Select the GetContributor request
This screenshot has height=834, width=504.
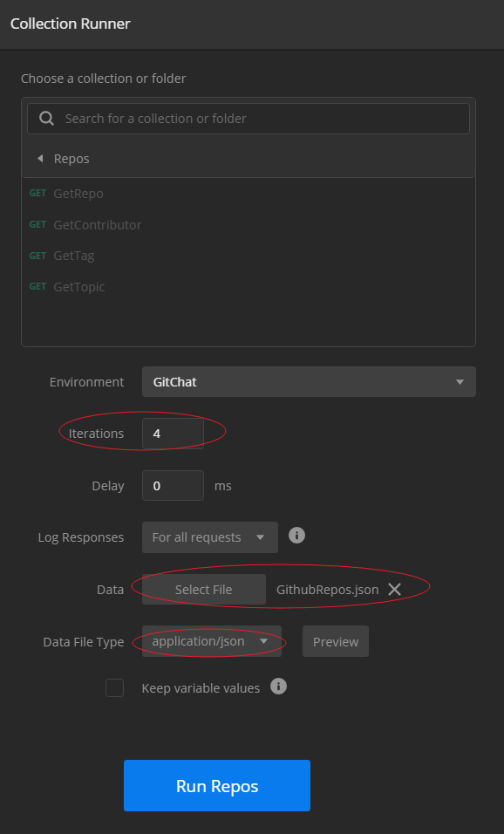coord(98,225)
